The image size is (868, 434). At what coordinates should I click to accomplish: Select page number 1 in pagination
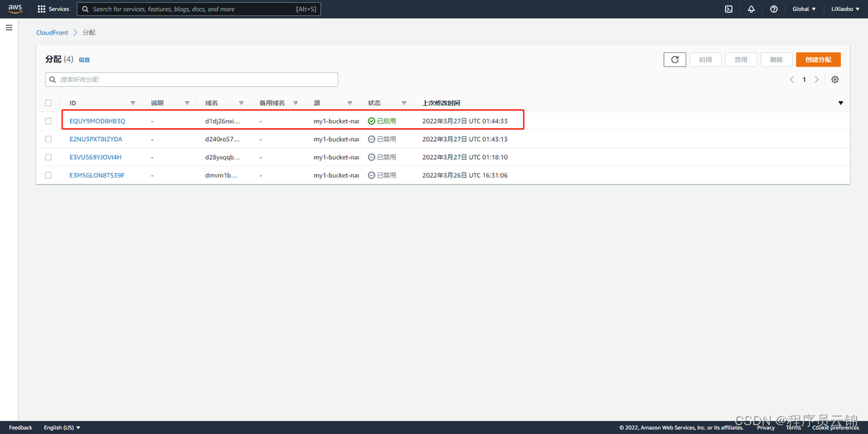pyautogui.click(x=804, y=79)
